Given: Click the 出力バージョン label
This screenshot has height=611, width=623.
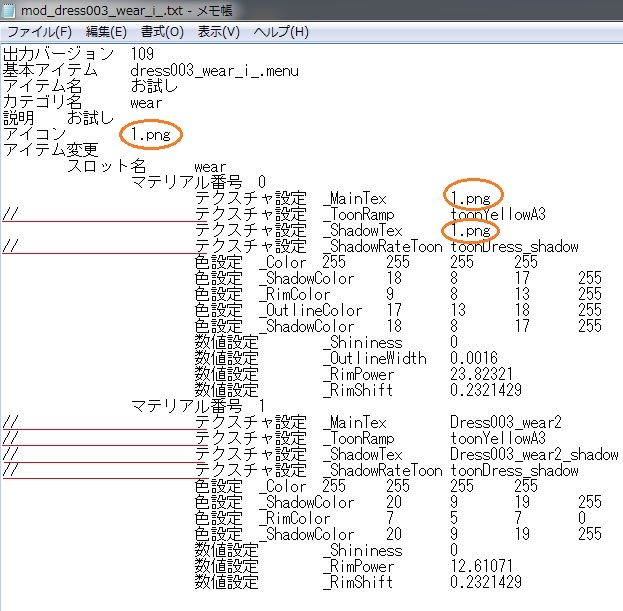Looking at the screenshot, I should pyautogui.click(x=58, y=54).
